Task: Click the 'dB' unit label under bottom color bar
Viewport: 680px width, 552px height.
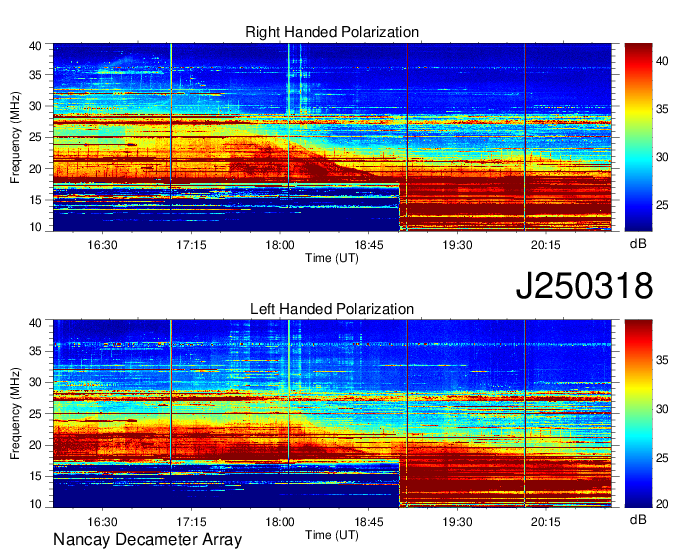Action: tap(638, 519)
